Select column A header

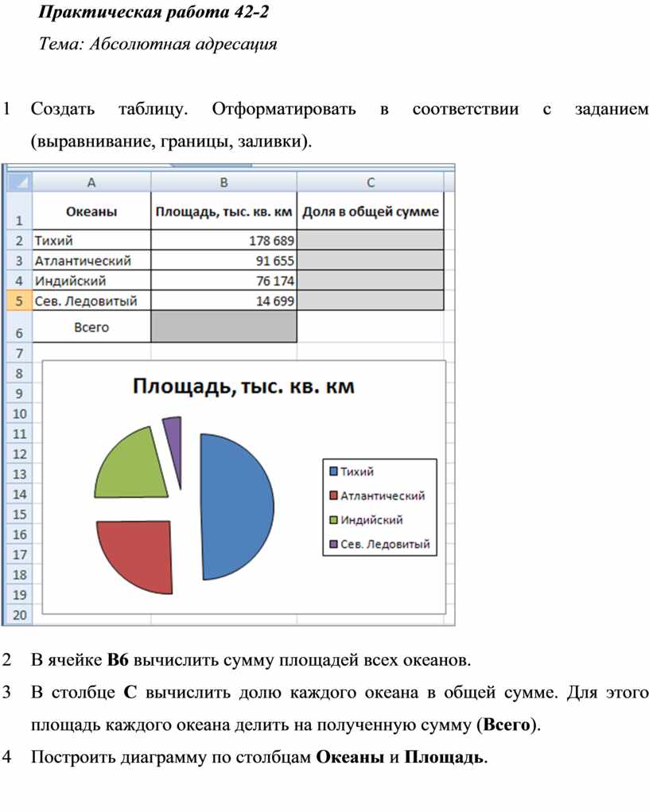pos(91,182)
